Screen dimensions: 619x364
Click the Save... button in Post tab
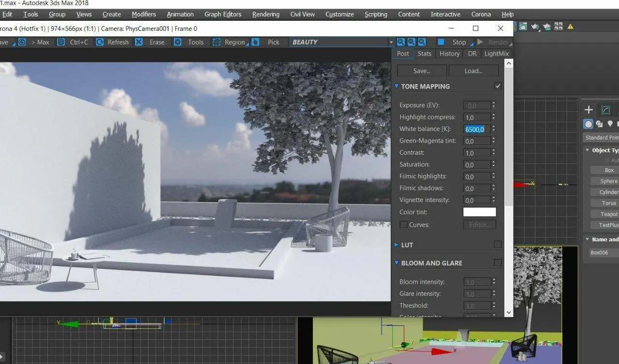422,71
